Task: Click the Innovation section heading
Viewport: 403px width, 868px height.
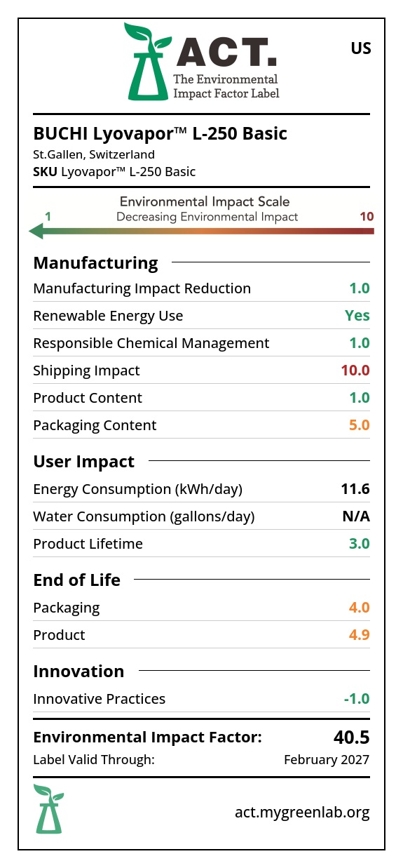Action: [79, 672]
